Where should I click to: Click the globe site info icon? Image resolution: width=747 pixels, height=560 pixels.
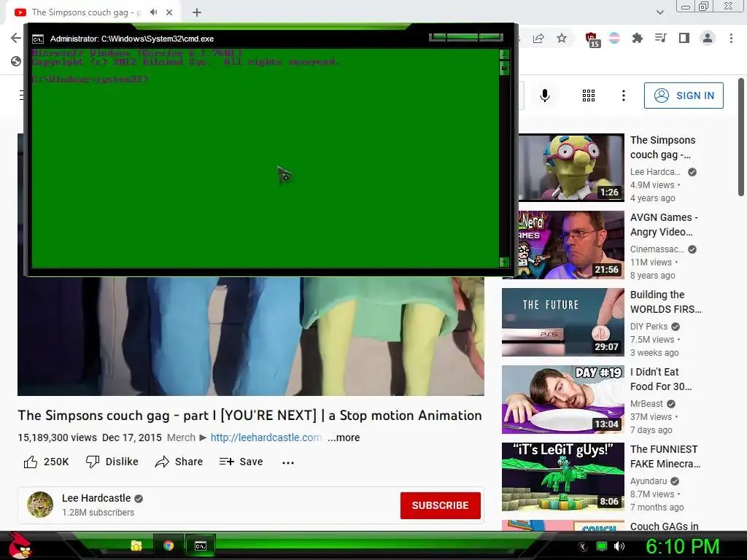(16, 61)
